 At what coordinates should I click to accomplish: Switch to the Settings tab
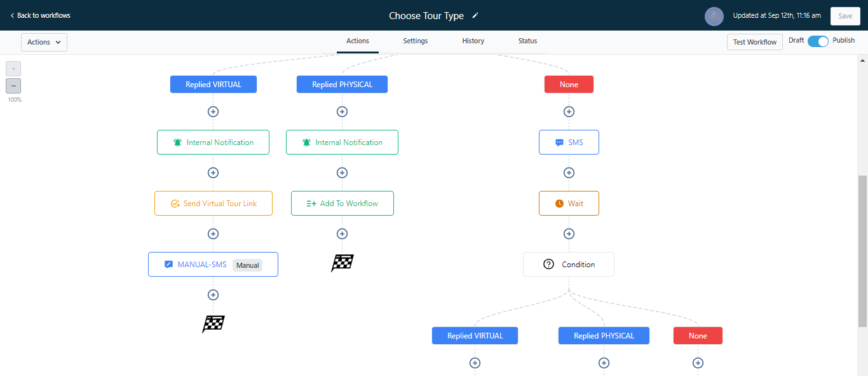click(415, 41)
